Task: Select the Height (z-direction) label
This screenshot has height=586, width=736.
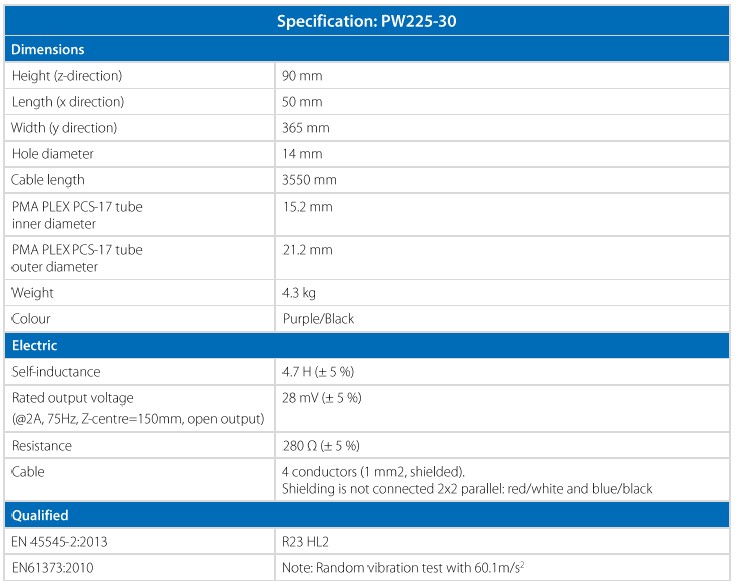Action: tap(66, 76)
